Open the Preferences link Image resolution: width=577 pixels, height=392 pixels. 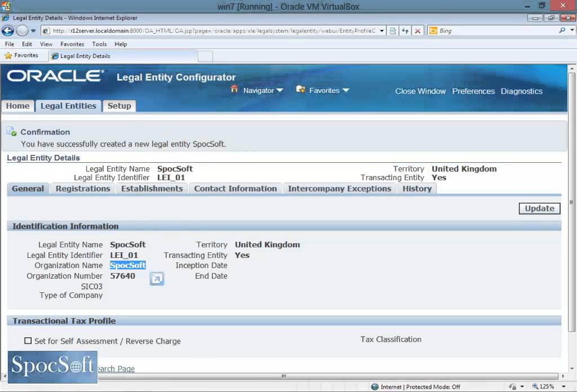(473, 91)
